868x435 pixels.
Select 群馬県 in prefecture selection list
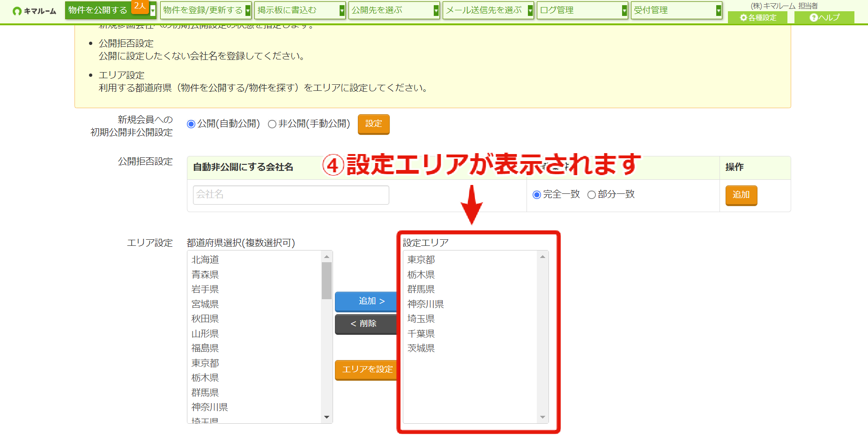tap(254, 393)
